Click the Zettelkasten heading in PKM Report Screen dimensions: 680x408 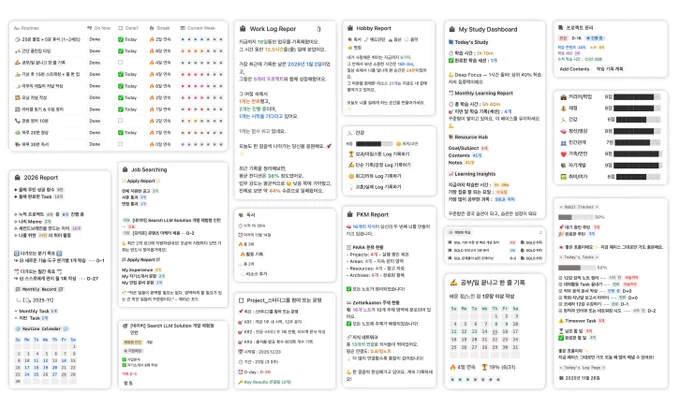[x=373, y=303]
